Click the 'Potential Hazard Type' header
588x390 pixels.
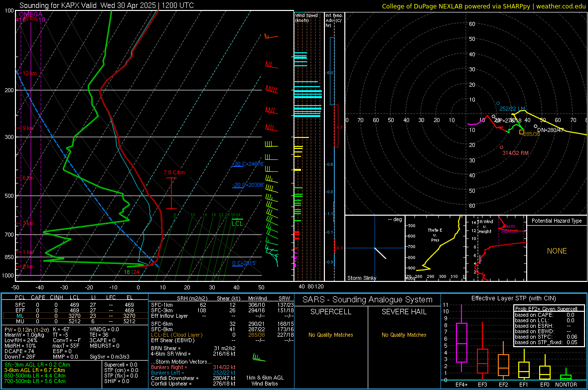pyautogui.click(x=557, y=221)
